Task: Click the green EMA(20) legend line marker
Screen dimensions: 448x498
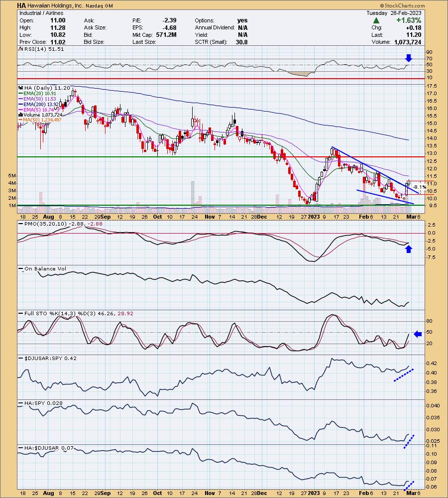Action: point(21,94)
